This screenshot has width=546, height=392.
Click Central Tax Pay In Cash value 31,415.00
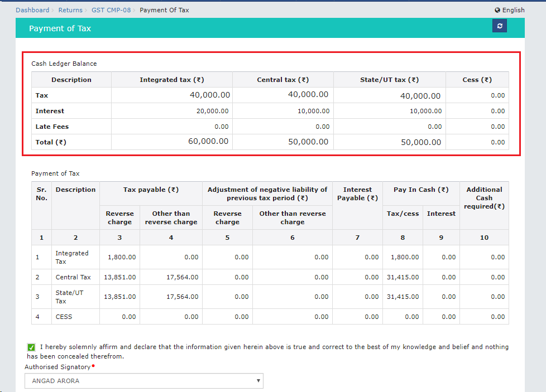[x=403, y=277]
